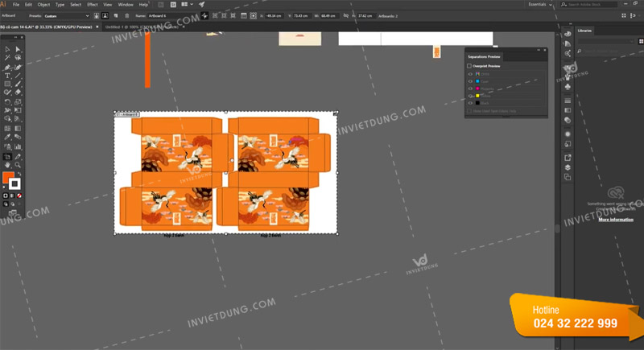Image resolution: width=644 pixels, height=350 pixels.
Task: Set artboard to portrait orientation
Action: pos(97,16)
